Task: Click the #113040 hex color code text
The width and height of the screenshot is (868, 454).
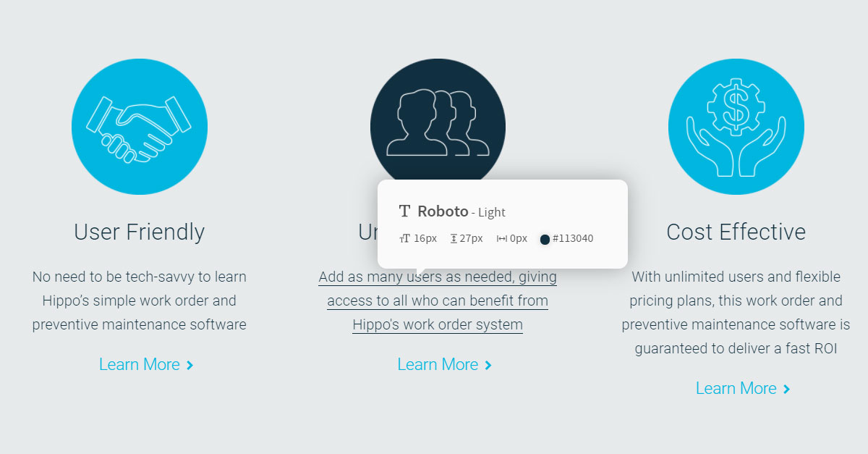Action: coord(573,238)
